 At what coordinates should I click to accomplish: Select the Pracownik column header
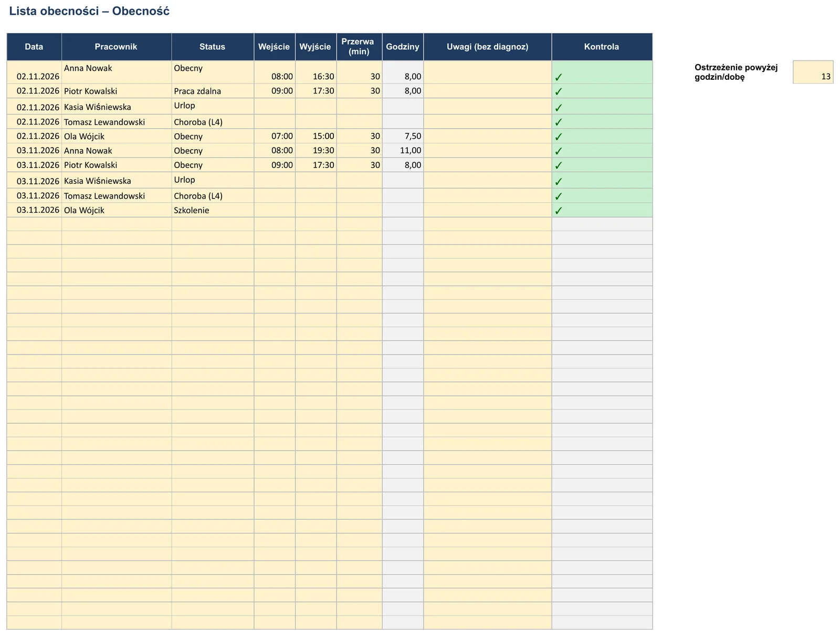click(116, 47)
